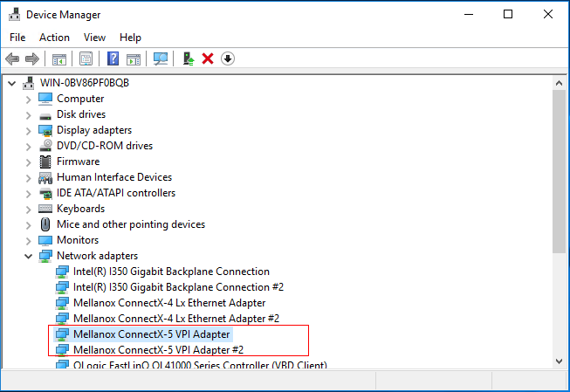Expand the Firmware category
Screen dimensions: 570x392
[x=28, y=162]
